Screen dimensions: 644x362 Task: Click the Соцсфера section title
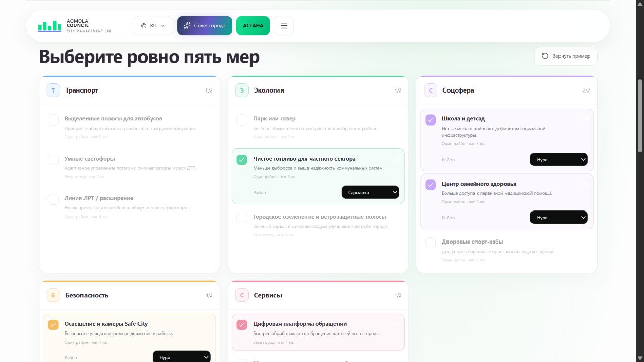point(458,90)
